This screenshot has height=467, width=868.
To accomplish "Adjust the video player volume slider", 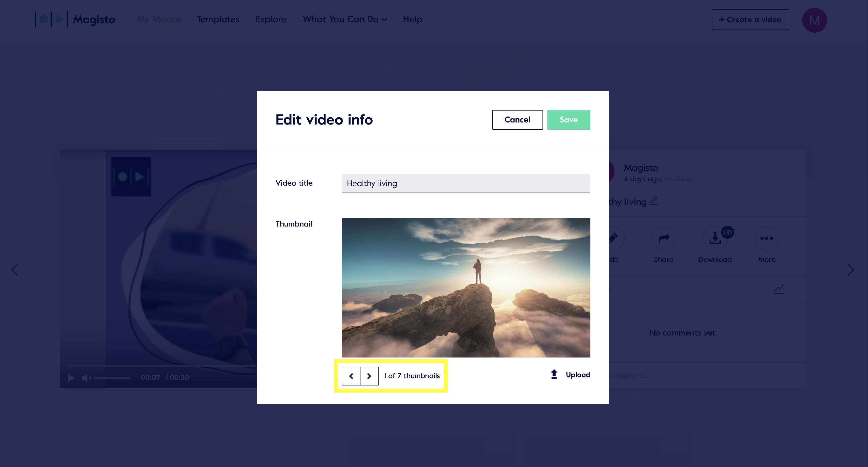I will tap(112, 378).
